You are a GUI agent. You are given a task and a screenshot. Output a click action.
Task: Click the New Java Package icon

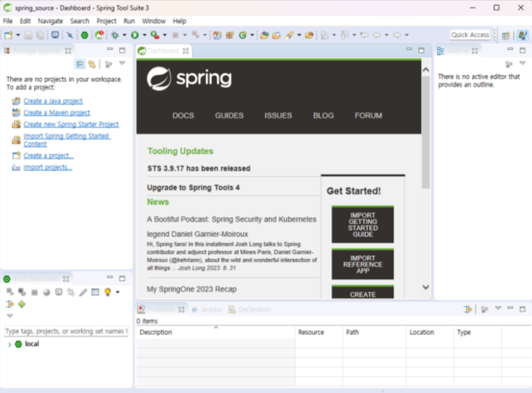[230, 35]
